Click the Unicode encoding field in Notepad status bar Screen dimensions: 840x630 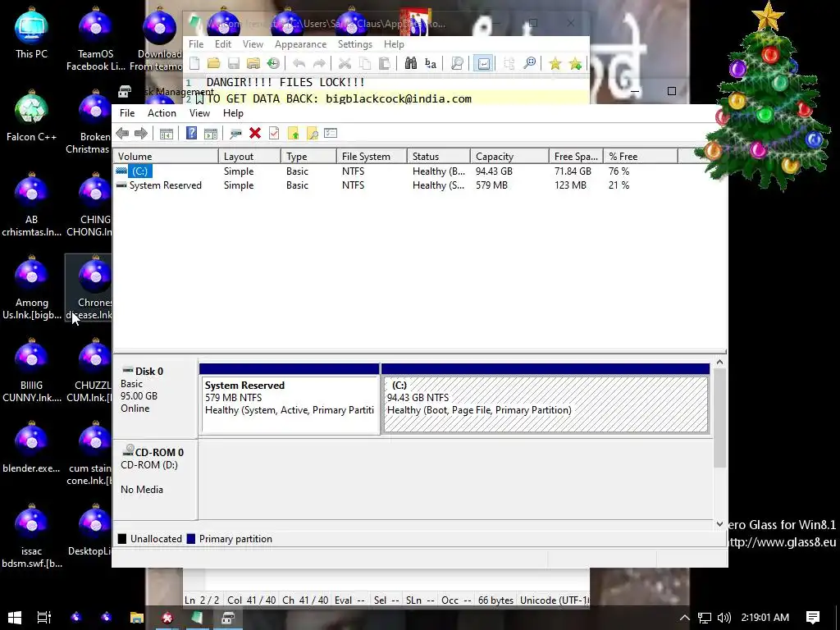point(555,600)
